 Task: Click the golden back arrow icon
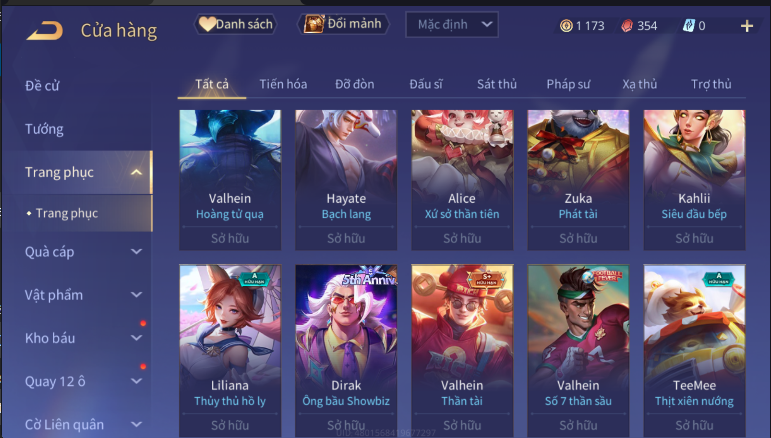pos(45,30)
